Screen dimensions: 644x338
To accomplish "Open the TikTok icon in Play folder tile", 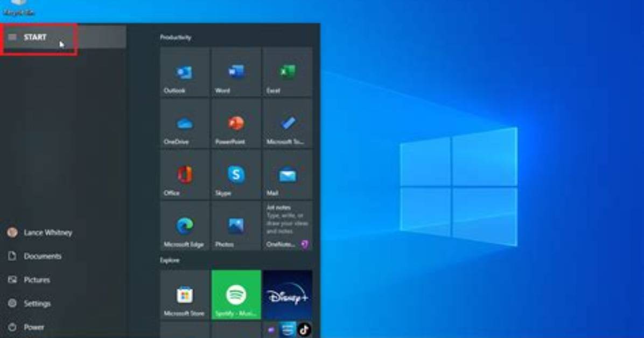I will point(304,329).
